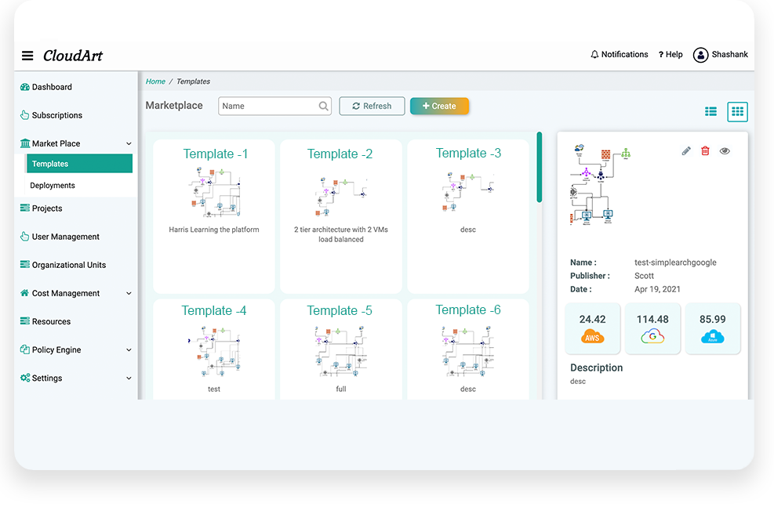Click the Create button

click(x=439, y=107)
